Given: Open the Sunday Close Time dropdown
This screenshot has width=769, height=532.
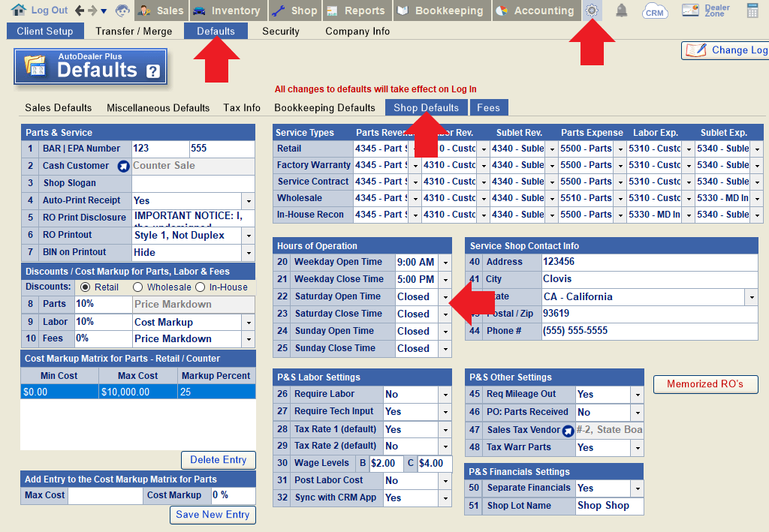Looking at the screenshot, I should pyautogui.click(x=445, y=349).
